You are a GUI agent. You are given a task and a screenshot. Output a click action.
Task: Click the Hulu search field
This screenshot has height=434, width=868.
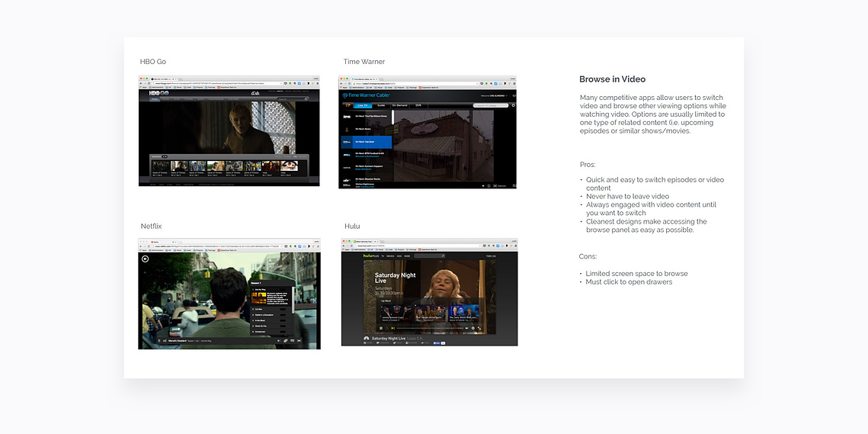point(430,256)
